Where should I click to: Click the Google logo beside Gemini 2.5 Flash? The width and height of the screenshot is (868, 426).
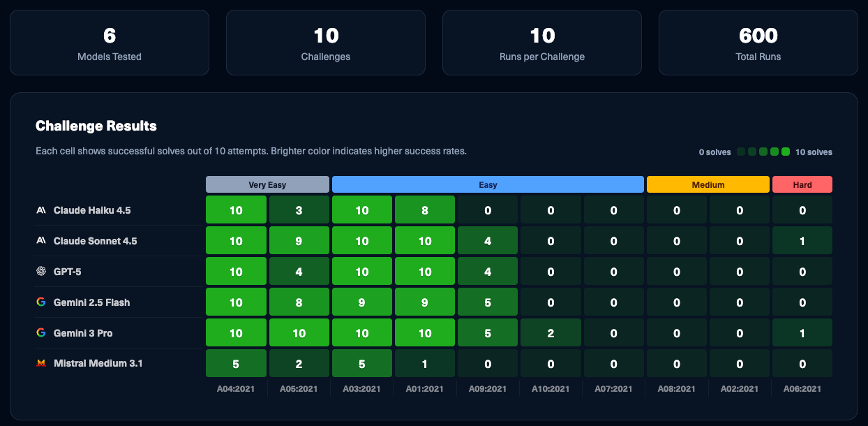(42, 302)
